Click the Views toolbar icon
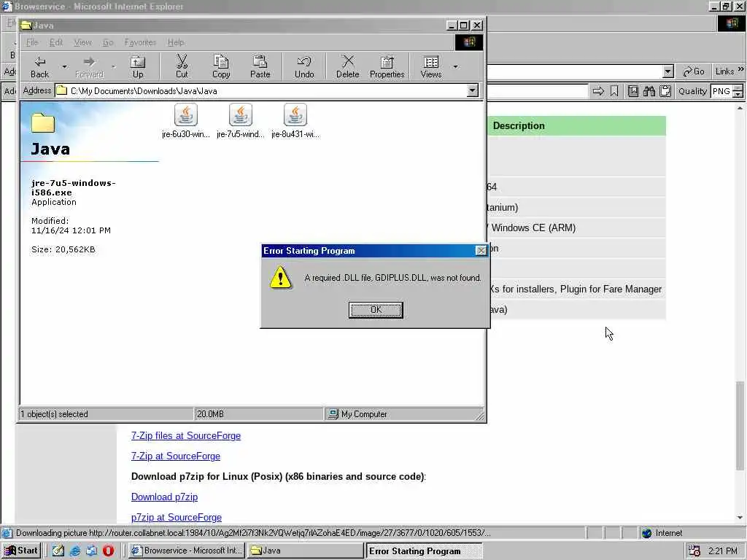This screenshot has height=560, width=747. click(x=431, y=66)
